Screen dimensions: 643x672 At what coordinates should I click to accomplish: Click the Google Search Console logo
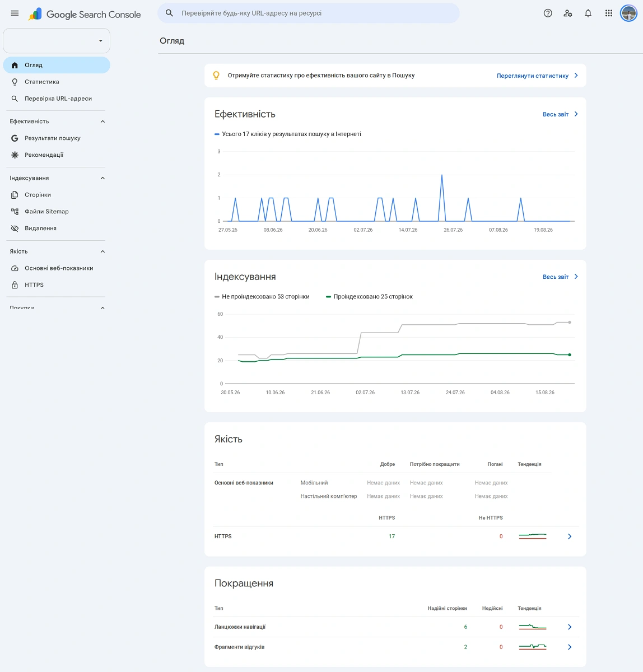tap(85, 15)
